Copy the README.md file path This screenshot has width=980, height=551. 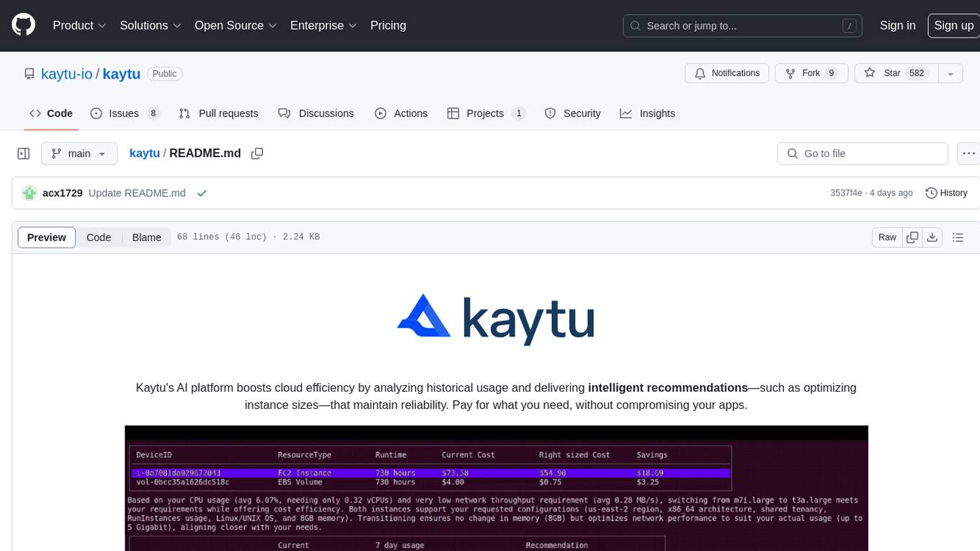(x=257, y=154)
